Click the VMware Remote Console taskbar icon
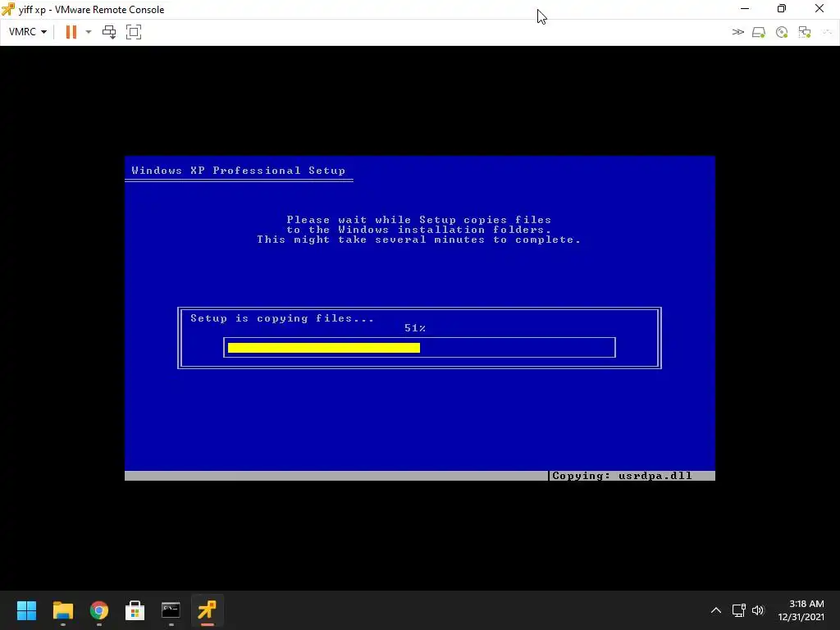Viewport: 840px width, 630px height. (x=207, y=610)
